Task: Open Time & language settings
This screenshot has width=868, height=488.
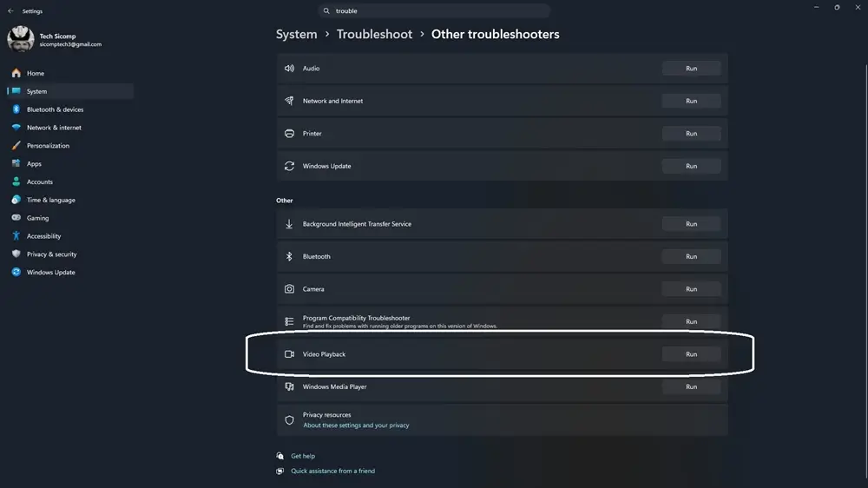Action: [x=69, y=200]
